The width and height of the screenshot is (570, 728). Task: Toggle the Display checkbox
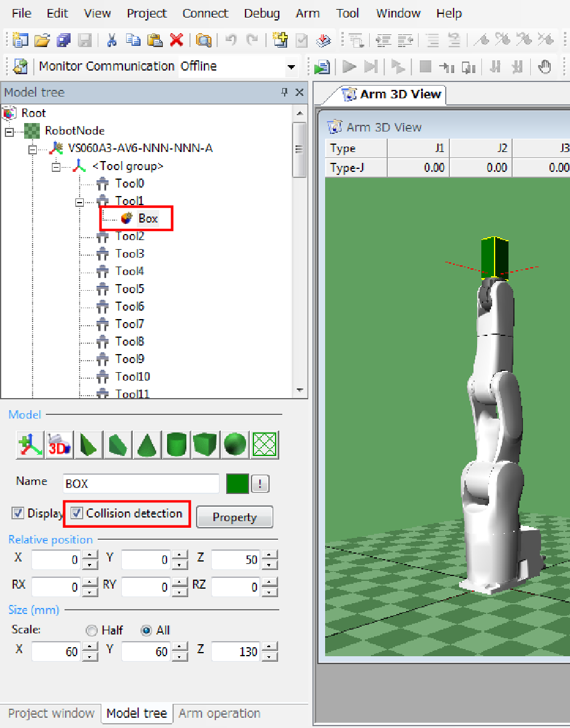[x=18, y=513]
